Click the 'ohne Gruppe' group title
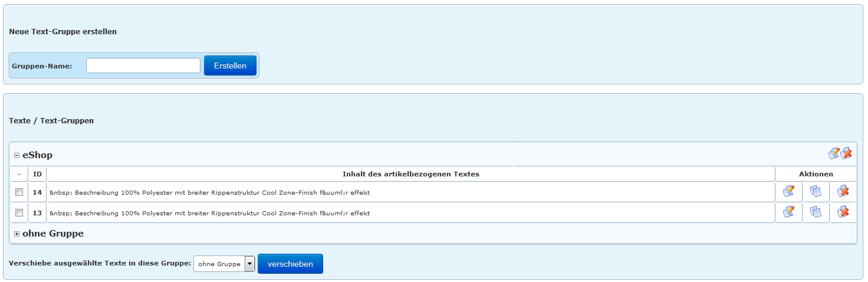 (53, 234)
